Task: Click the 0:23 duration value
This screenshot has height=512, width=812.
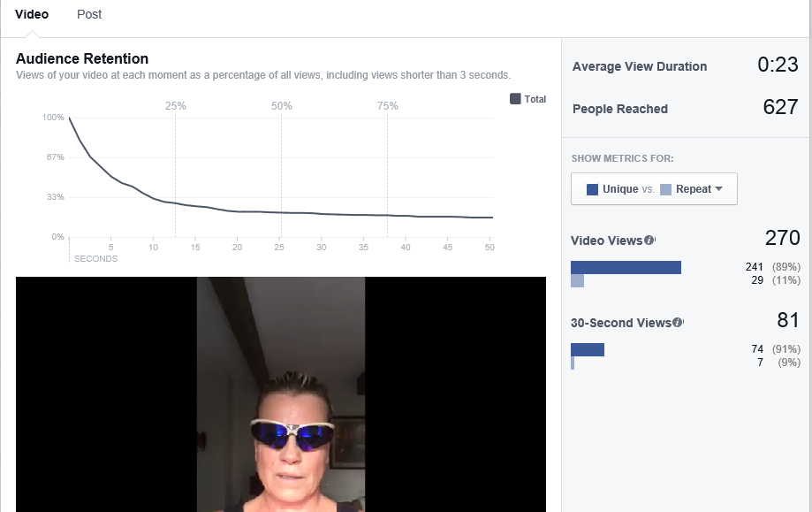Action: 778,65
